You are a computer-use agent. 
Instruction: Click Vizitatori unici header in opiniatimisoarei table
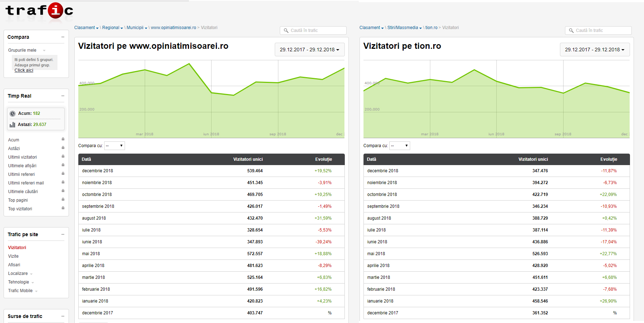(248, 159)
